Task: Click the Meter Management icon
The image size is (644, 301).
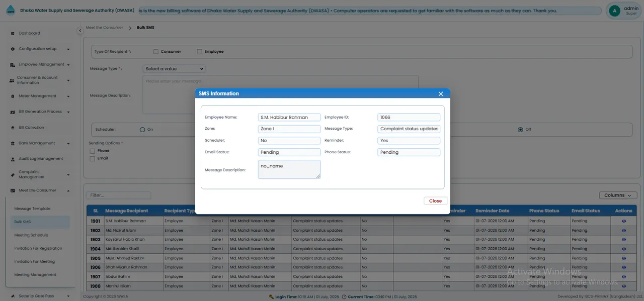Action: (13, 96)
